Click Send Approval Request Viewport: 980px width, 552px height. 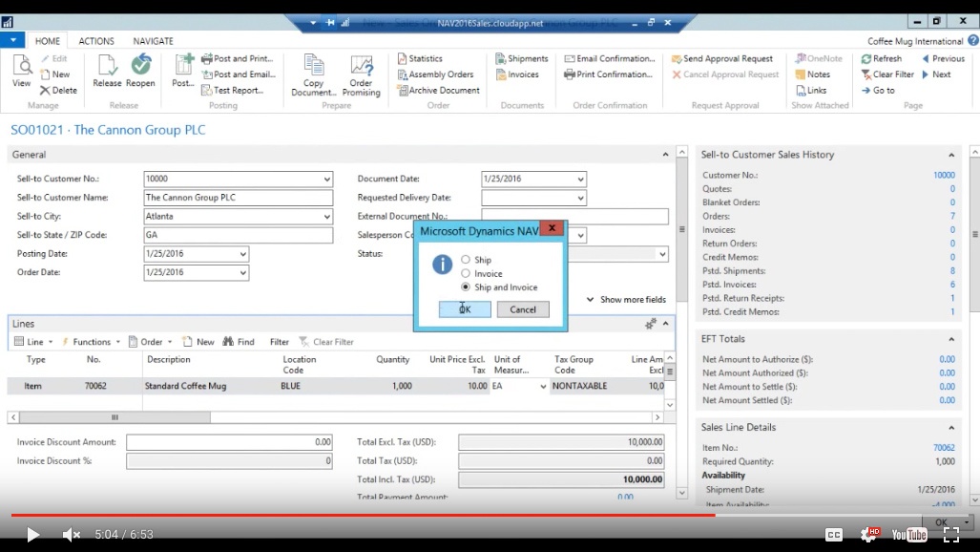coord(722,58)
